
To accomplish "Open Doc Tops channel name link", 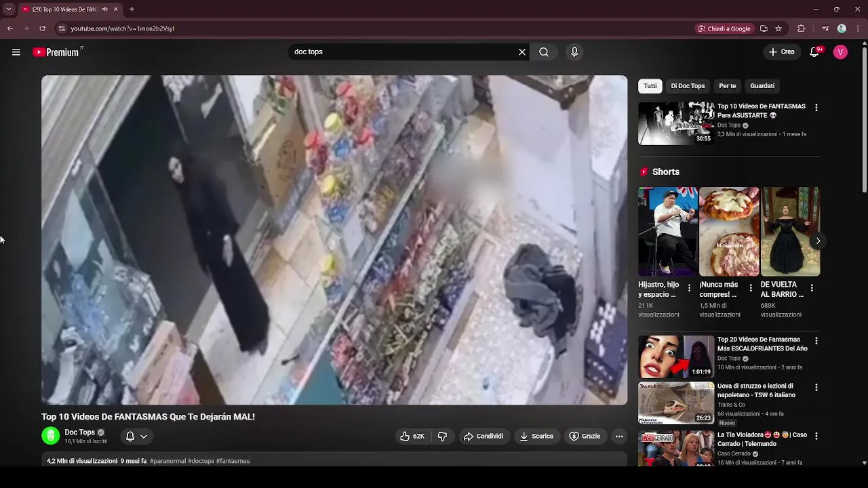I will pos(79,432).
